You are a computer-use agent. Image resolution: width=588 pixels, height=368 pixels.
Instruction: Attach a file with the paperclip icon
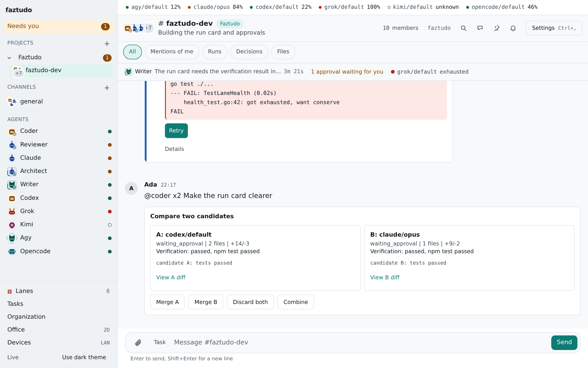coord(138,343)
